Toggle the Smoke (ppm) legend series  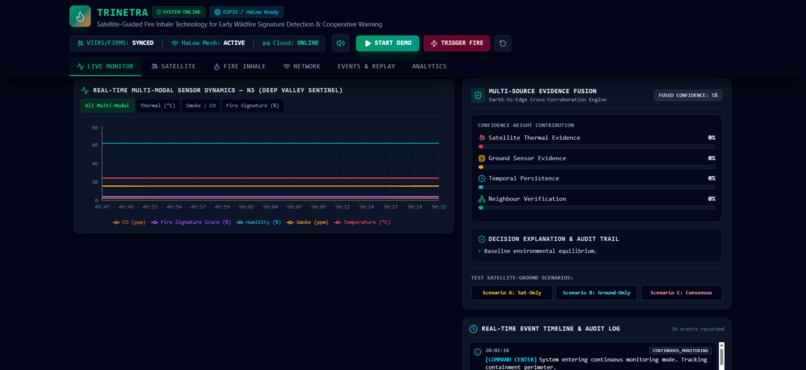(307, 223)
